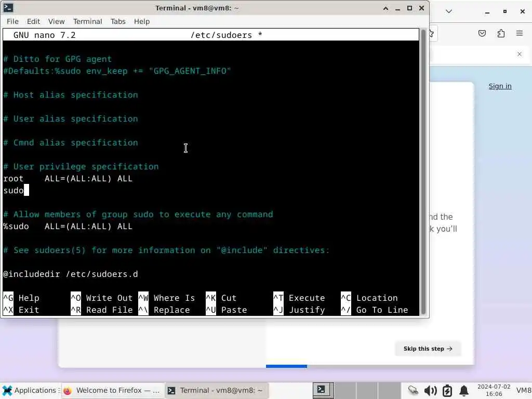The height and width of the screenshot is (399, 532).
Task: Click the '^U Paste' nano shortcut
Action: 227,310
